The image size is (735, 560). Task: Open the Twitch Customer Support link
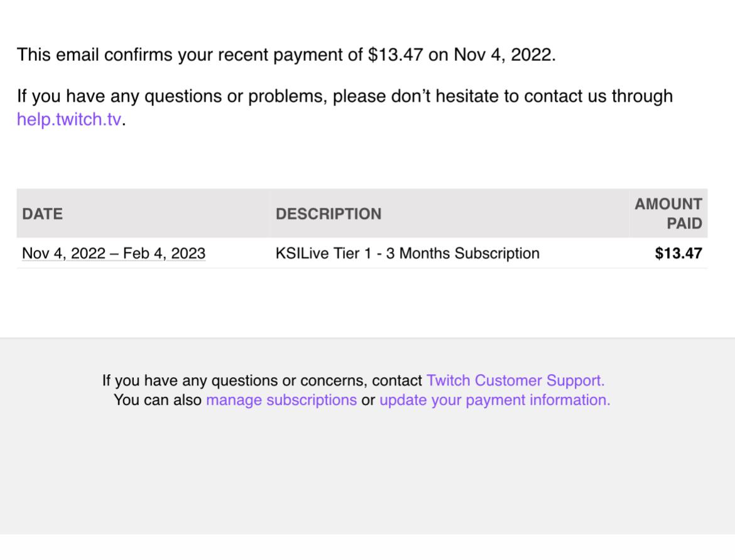(515, 380)
